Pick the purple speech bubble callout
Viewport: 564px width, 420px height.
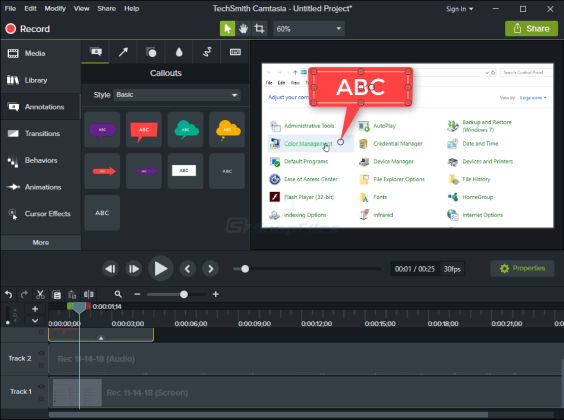point(102,129)
